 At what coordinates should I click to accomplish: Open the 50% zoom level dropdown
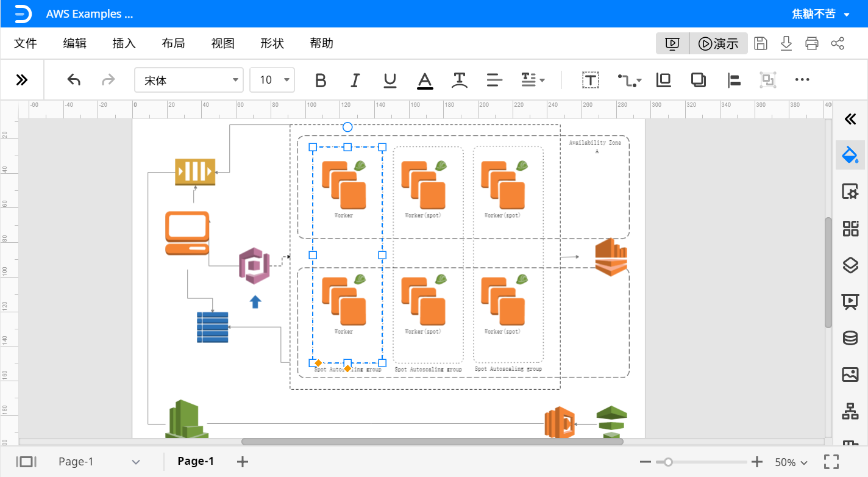791,462
